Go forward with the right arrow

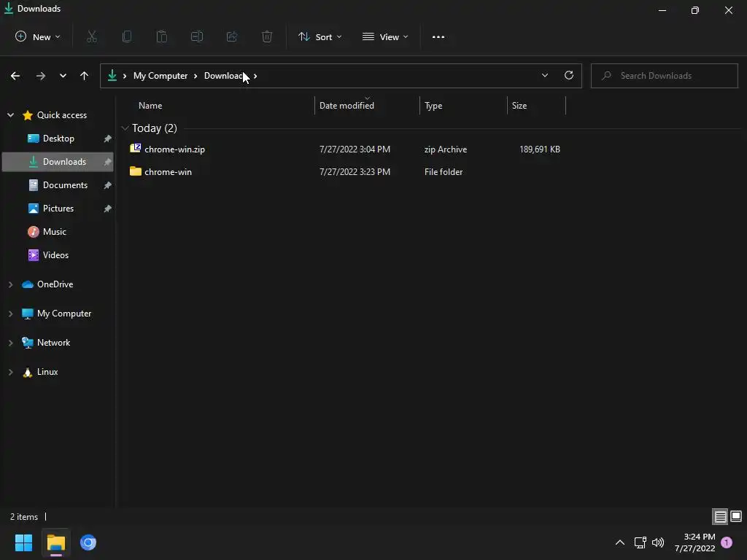pos(41,76)
